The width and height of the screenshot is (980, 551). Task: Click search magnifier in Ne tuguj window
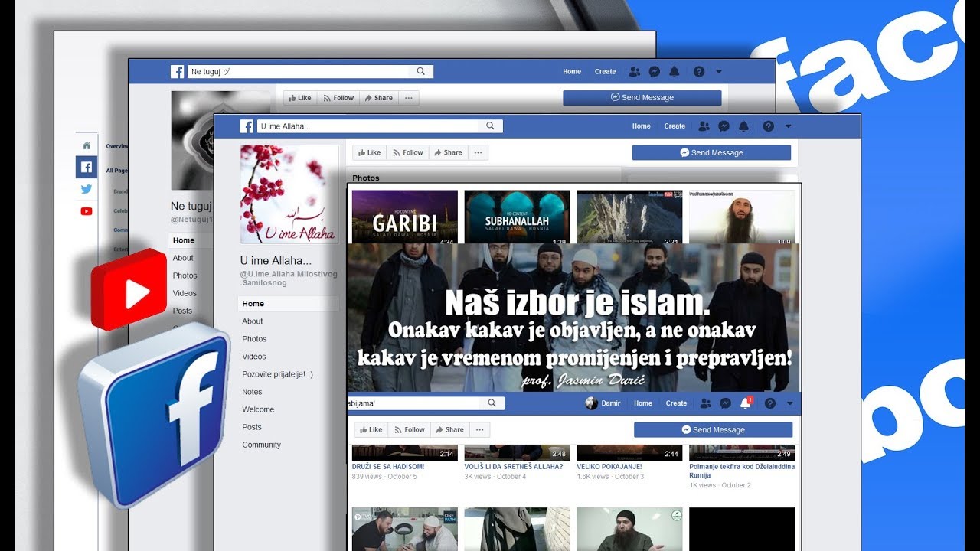coord(420,71)
